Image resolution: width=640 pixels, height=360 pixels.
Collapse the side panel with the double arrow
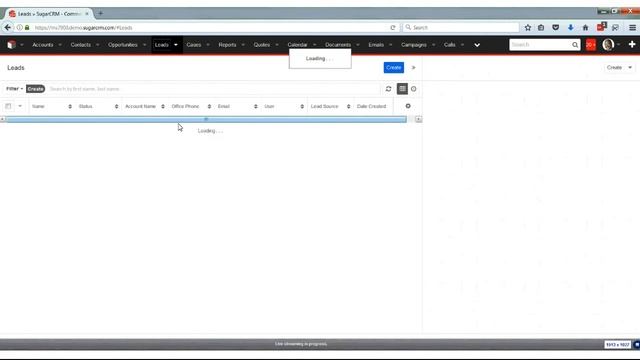(413, 68)
